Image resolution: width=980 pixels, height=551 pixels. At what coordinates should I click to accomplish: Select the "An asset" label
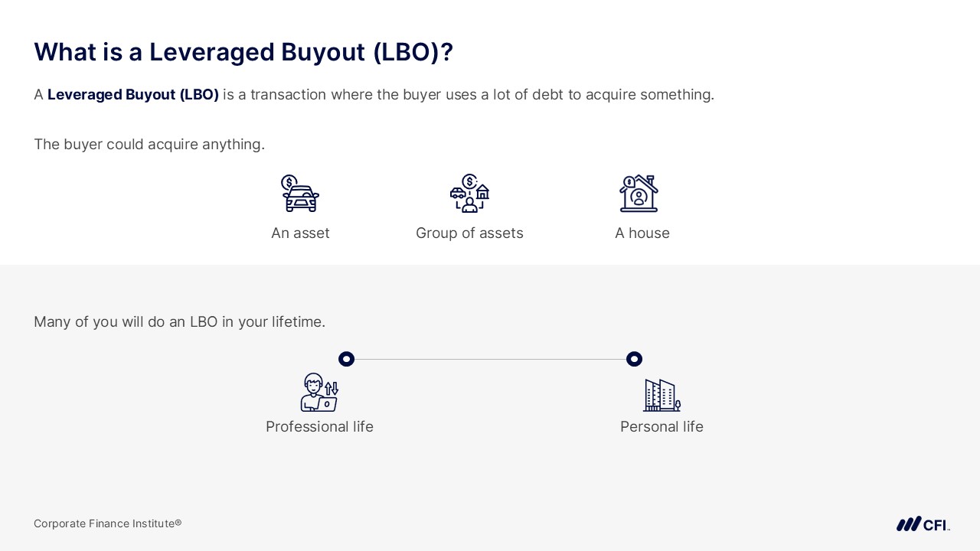300,233
